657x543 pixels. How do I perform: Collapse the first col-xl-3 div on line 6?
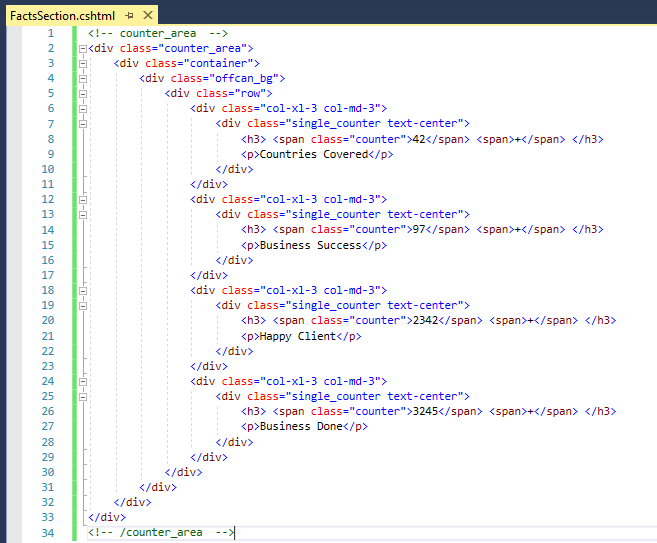point(81,109)
